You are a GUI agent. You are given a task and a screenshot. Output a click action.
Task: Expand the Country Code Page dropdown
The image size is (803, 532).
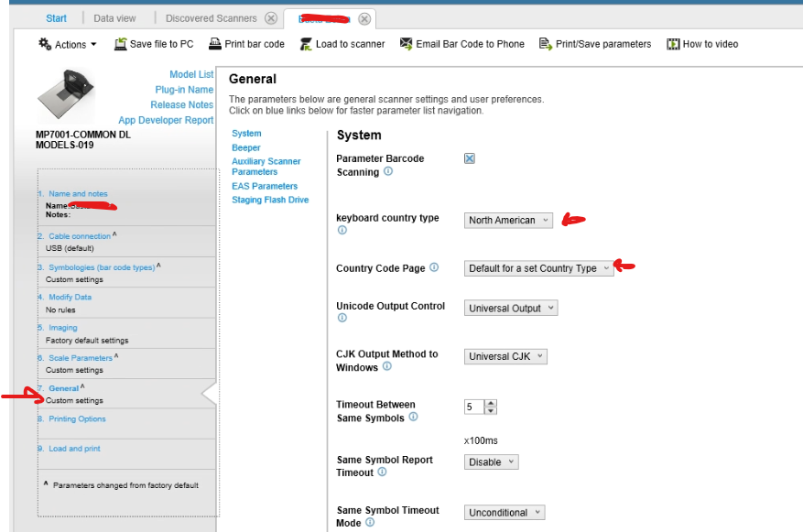point(538,268)
